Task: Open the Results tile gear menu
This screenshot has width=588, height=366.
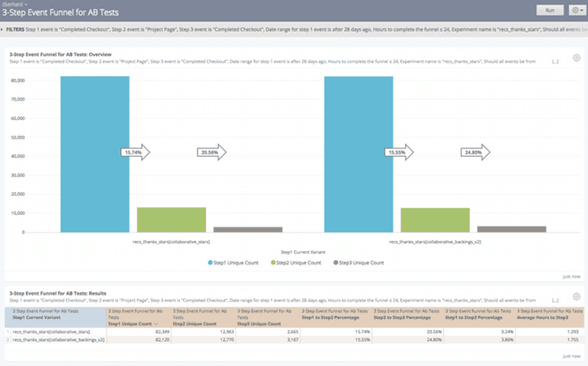Action: coord(576,295)
